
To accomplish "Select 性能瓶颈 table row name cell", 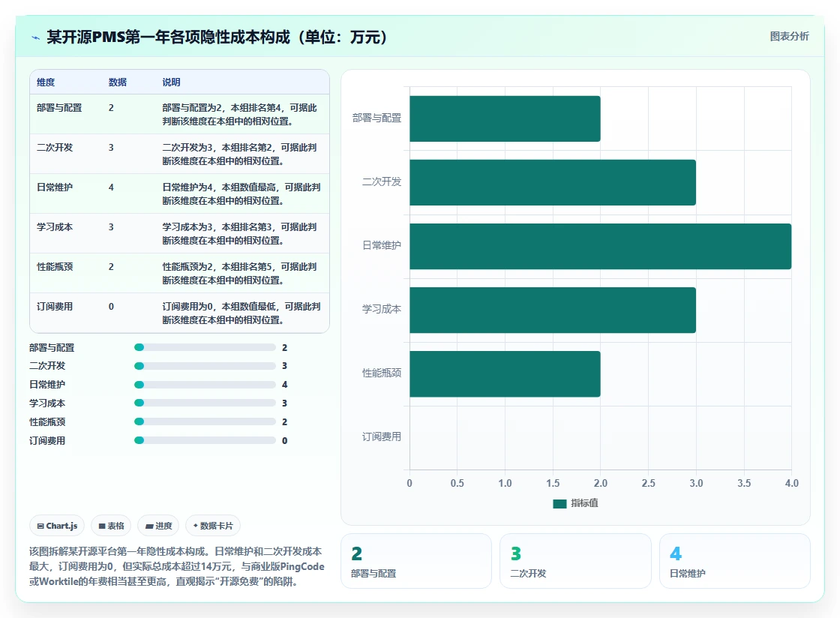I will (55, 267).
